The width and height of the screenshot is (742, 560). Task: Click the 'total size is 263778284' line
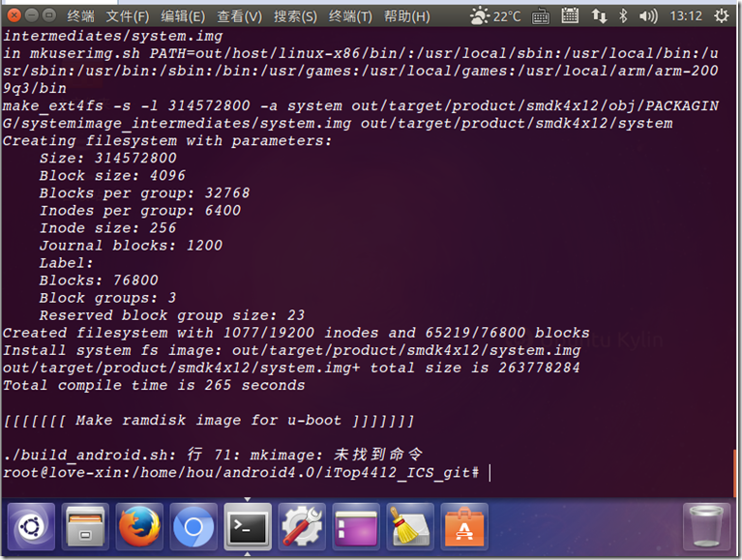click(291, 368)
